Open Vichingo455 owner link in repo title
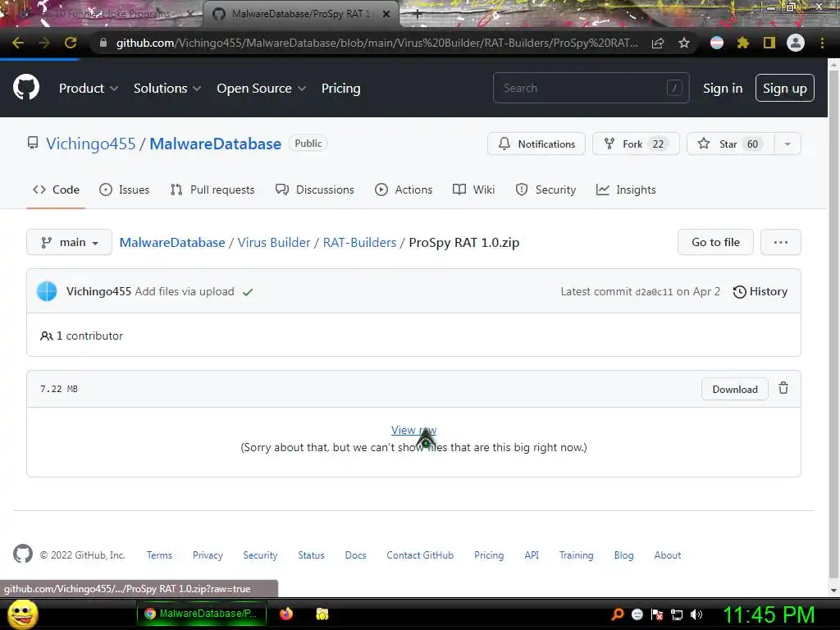The image size is (840, 630). (90, 144)
